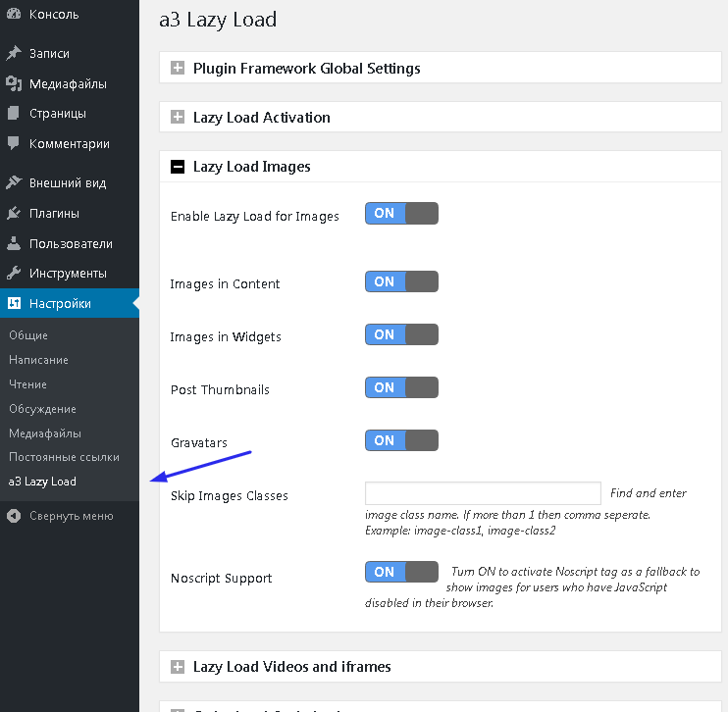Toggle Post Thumbnails switch

point(401,387)
